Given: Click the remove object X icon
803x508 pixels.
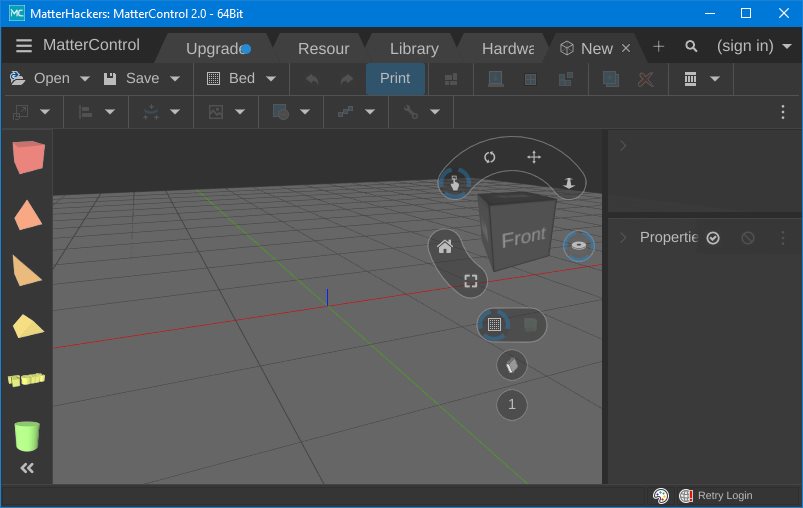Looking at the screenshot, I should click(646, 79).
